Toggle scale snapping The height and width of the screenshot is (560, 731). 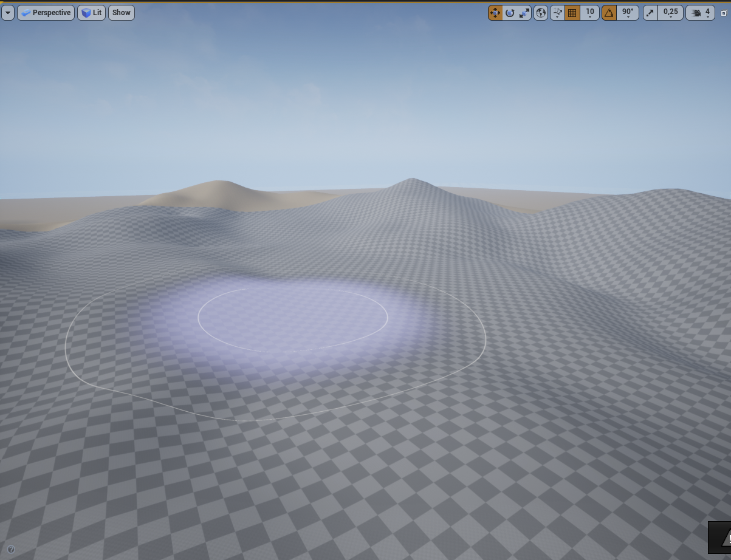650,13
